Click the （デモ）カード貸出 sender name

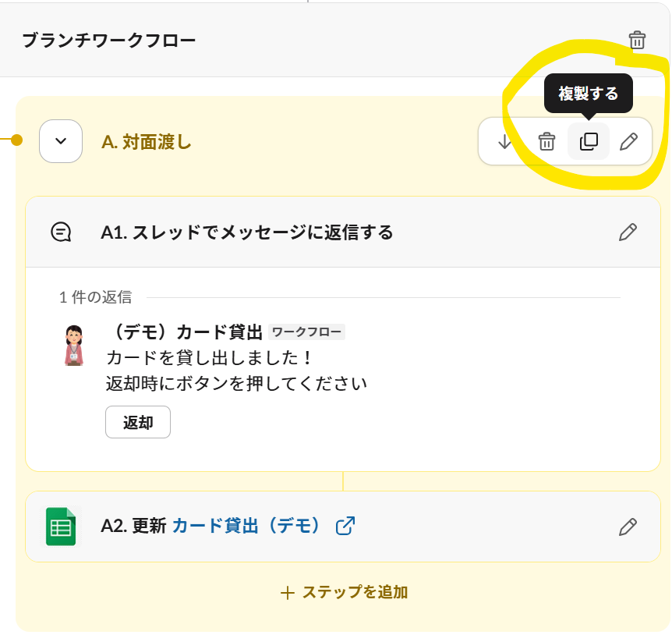(186, 332)
